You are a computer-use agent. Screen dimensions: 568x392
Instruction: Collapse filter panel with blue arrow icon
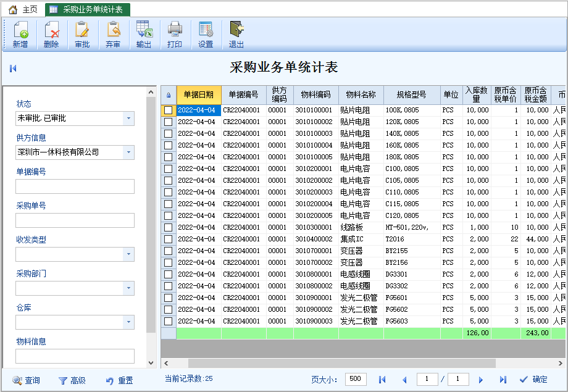point(13,68)
